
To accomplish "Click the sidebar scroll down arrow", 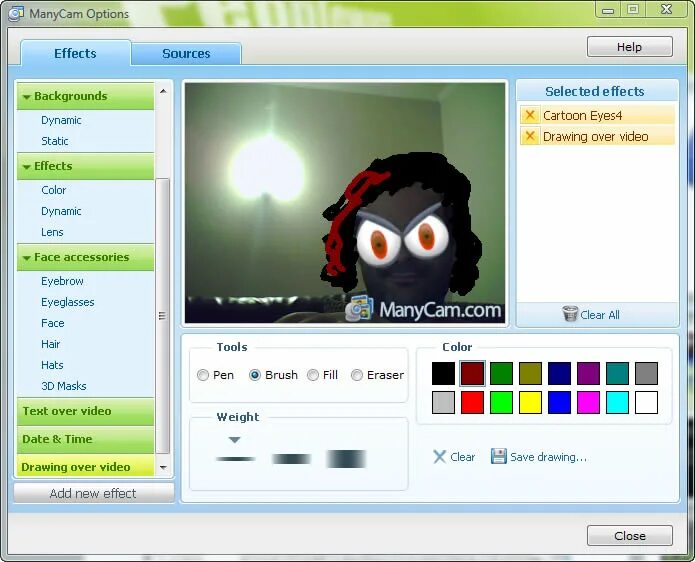I will (x=163, y=467).
